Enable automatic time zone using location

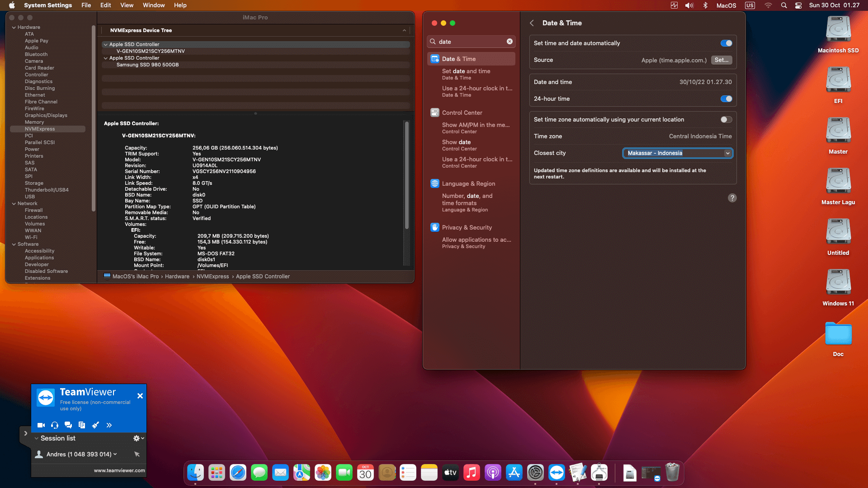(x=726, y=120)
